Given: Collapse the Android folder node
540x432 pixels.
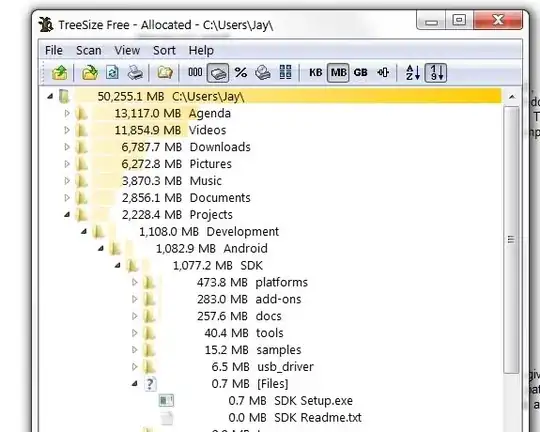Looking at the screenshot, I should [x=101, y=248].
